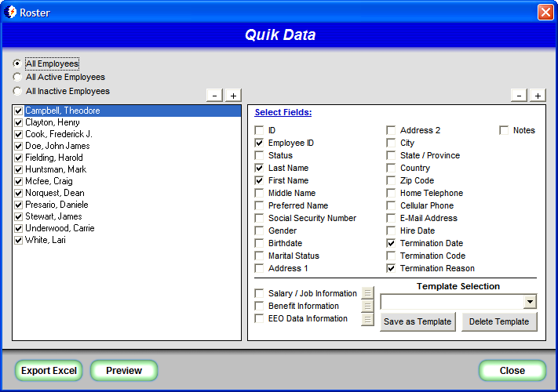The height and width of the screenshot is (392, 558).
Task: Click the Select Fields link
Action: pos(283,112)
